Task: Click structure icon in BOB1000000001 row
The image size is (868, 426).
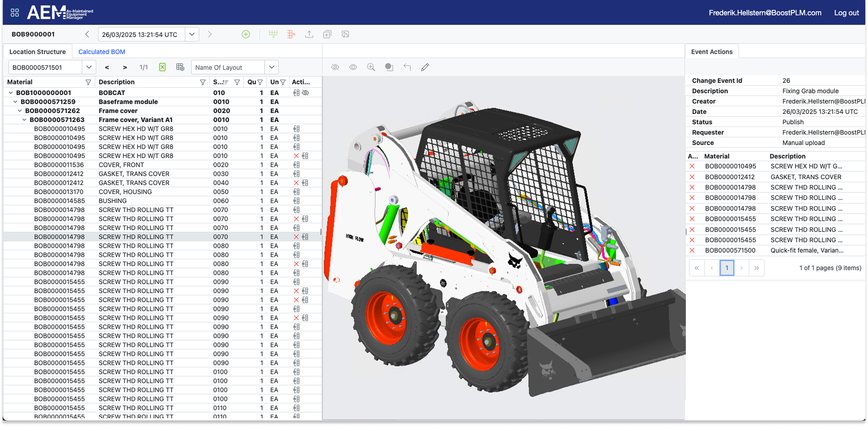Action: coord(296,93)
